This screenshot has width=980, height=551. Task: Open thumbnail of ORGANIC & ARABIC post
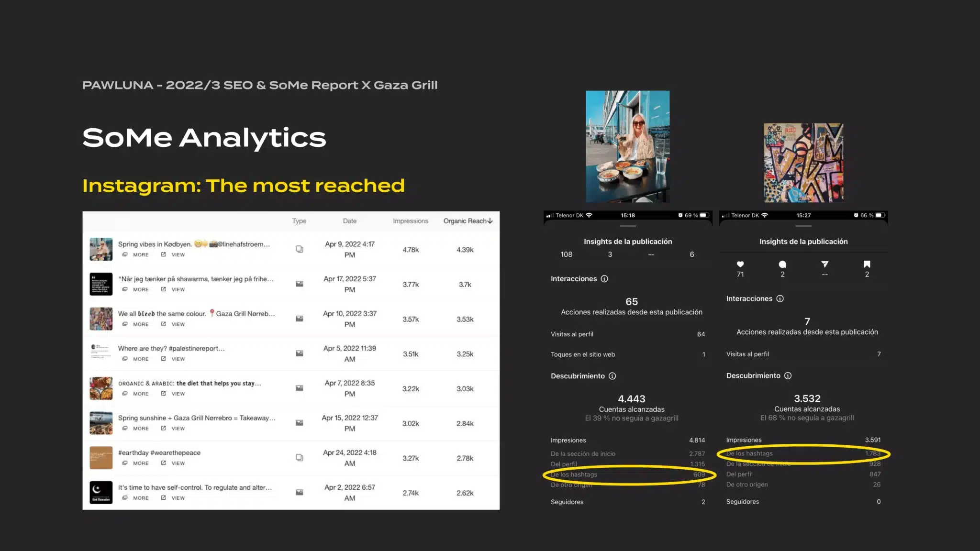pos(101,388)
